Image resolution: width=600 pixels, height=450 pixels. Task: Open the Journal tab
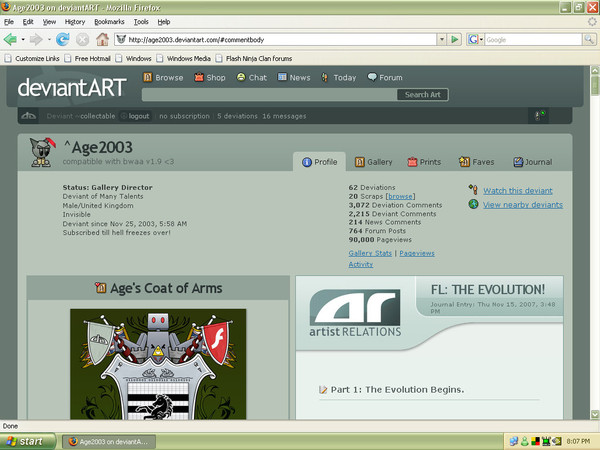tap(533, 162)
